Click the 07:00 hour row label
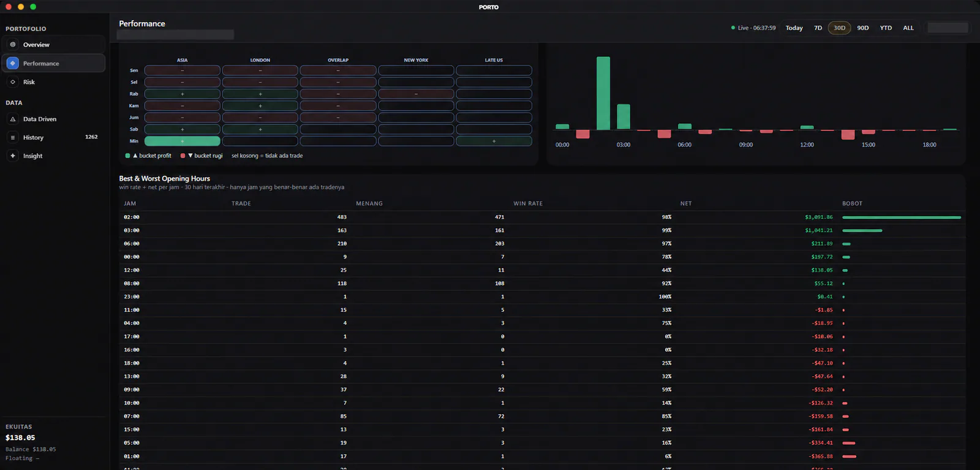Image resolution: width=980 pixels, height=470 pixels. (132, 416)
